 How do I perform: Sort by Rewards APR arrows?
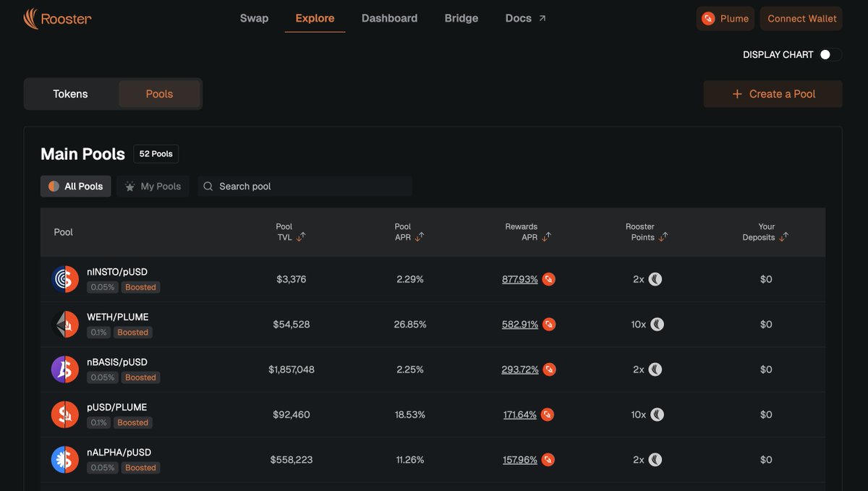coord(546,236)
